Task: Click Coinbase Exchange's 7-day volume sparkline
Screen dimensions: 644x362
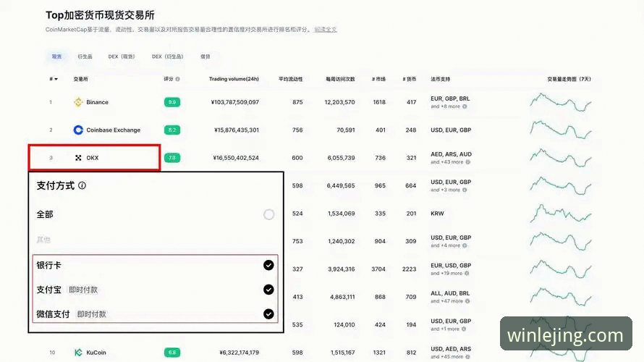Action: [561, 130]
